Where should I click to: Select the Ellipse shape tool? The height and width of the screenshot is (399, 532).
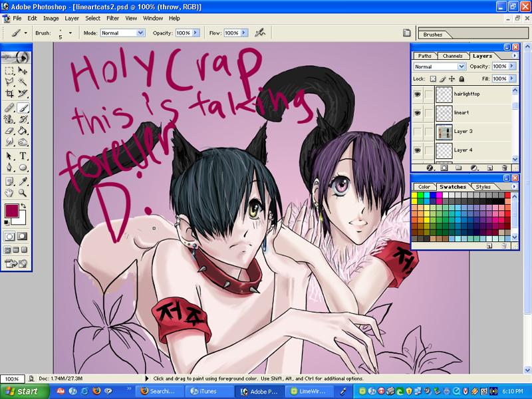coord(23,168)
